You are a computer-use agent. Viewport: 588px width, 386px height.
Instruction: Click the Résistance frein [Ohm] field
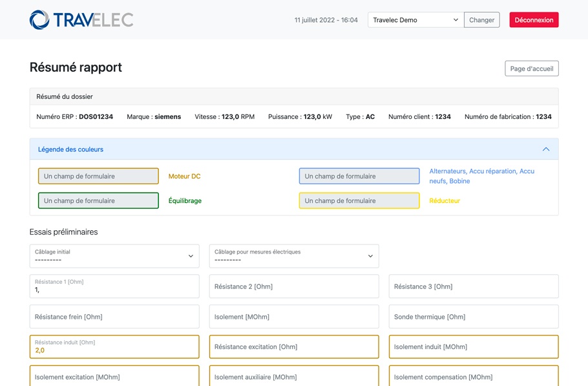pyautogui.click(x=114, y=317)
